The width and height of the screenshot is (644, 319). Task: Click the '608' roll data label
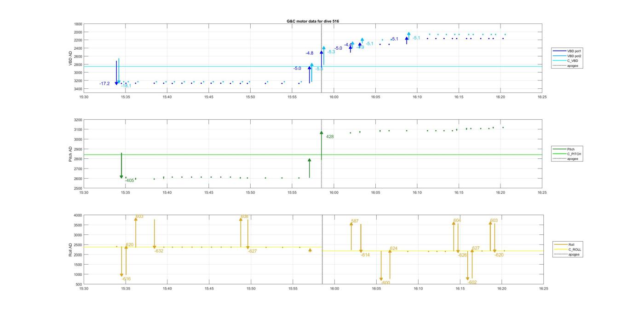click(x=244, y=217)
